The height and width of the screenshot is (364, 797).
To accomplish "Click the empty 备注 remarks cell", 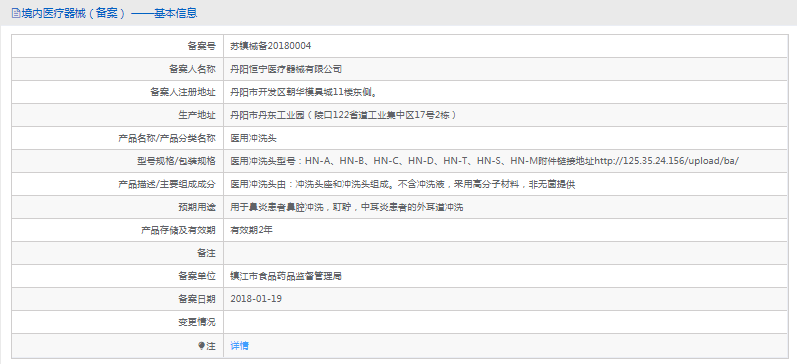I will tap(506, 253).
